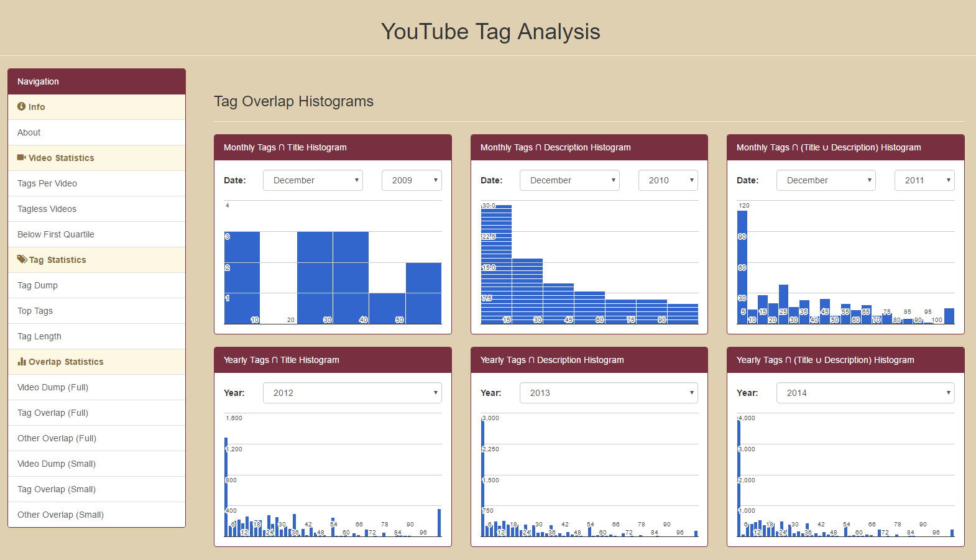Click the rightmost bar in 2012 yearly chart

(439, 523)
